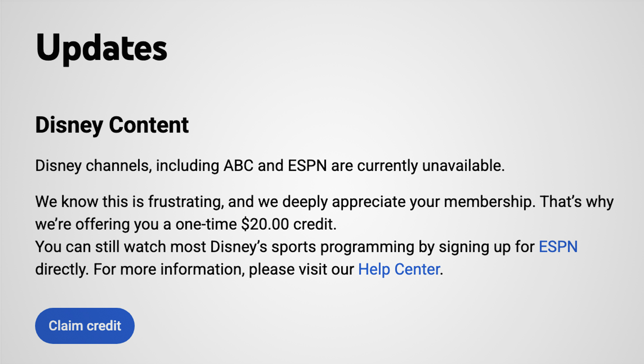Click the words "That's why"

click(576, 202)
